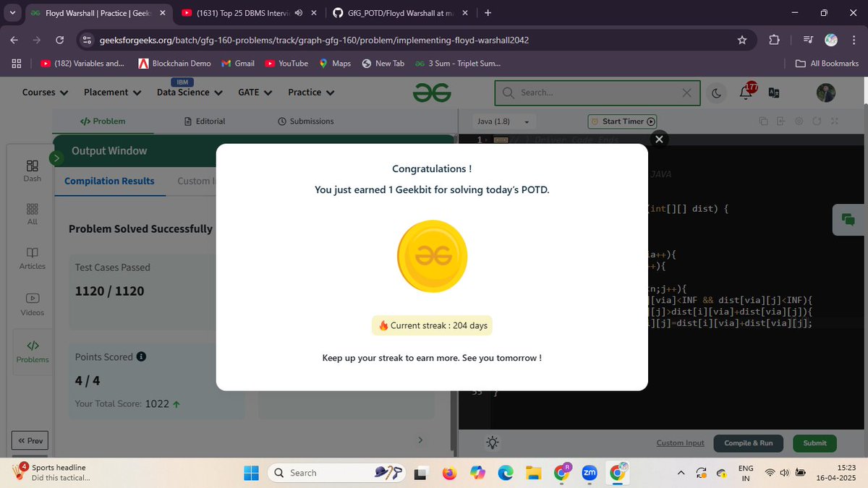This screenshot has width=868, height=488.
Task: Open browser apps grid icon
Action: click(16, 64)
